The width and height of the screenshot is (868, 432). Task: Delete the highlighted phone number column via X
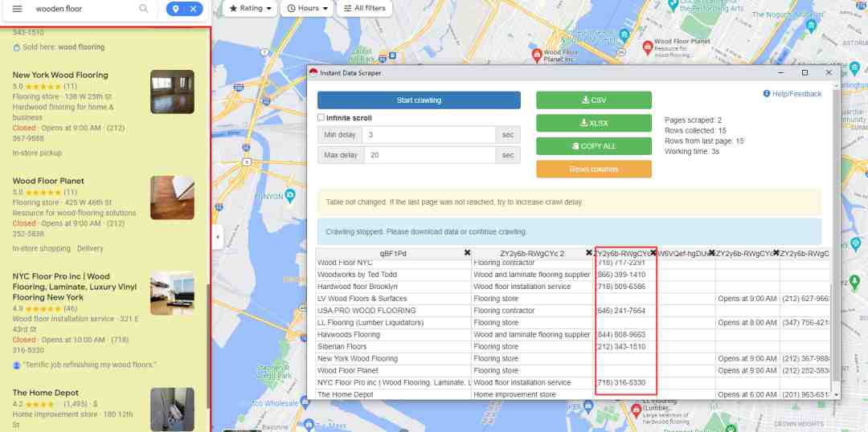[x=653, y=253]
